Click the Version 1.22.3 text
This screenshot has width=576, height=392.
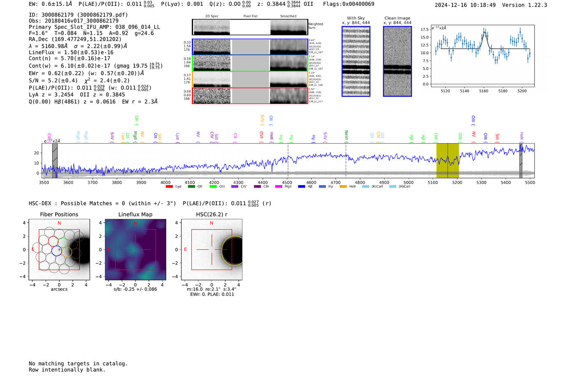(525, 5)
